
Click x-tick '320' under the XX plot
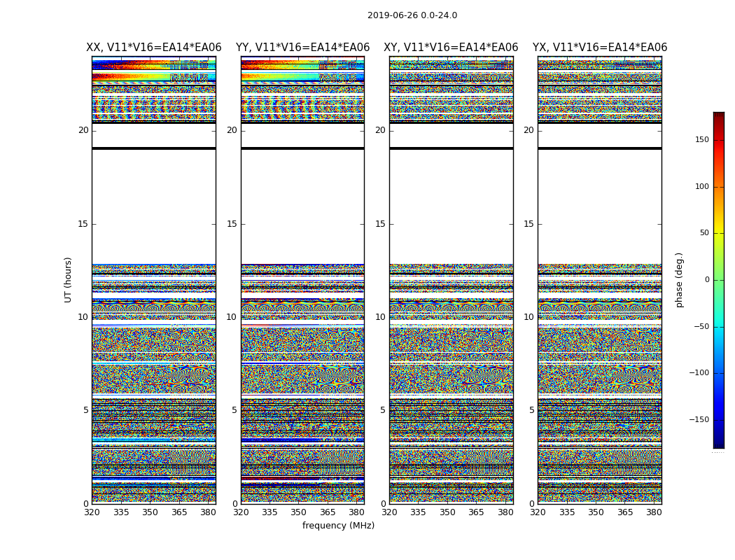[x=92, y=512]
